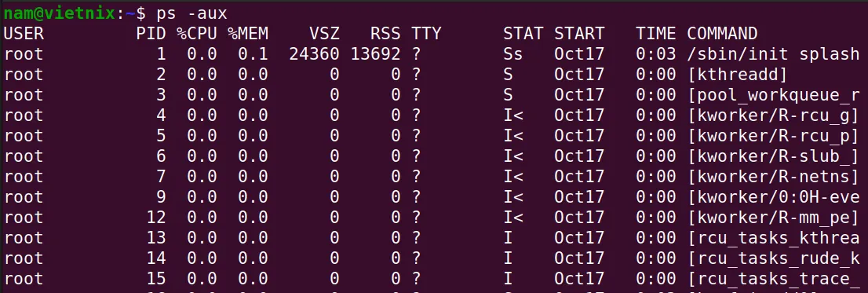Click the VSZ column header

click(x=324, y=34)
